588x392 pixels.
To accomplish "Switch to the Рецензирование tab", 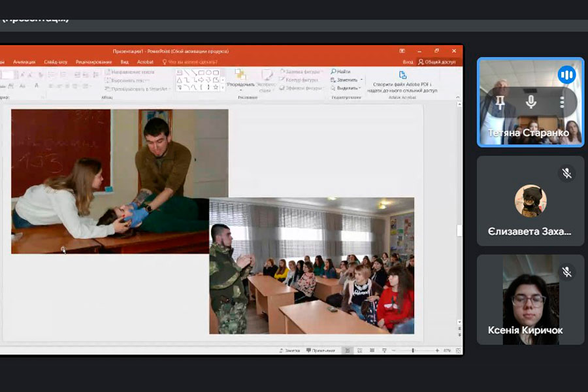I will 93,62.
